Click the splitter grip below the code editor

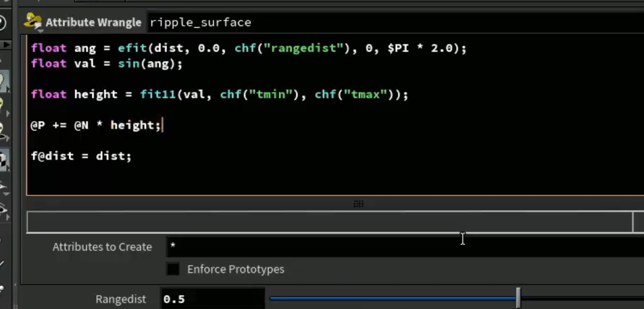(x=358, y=204)
